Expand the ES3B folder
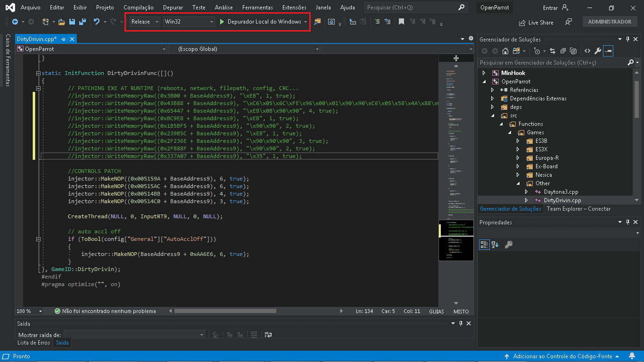Screen dimensions: 644x362 coord(518,141)
